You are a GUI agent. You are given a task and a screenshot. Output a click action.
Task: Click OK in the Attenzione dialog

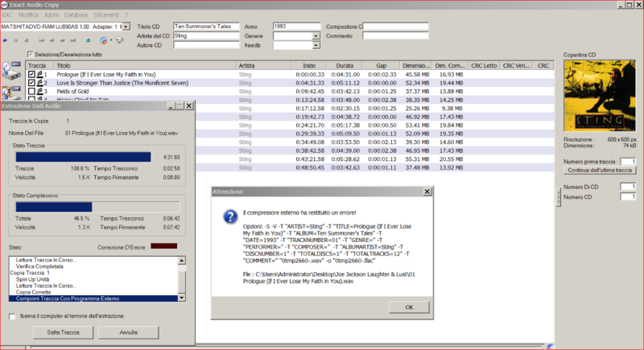(x=410, y=307)
